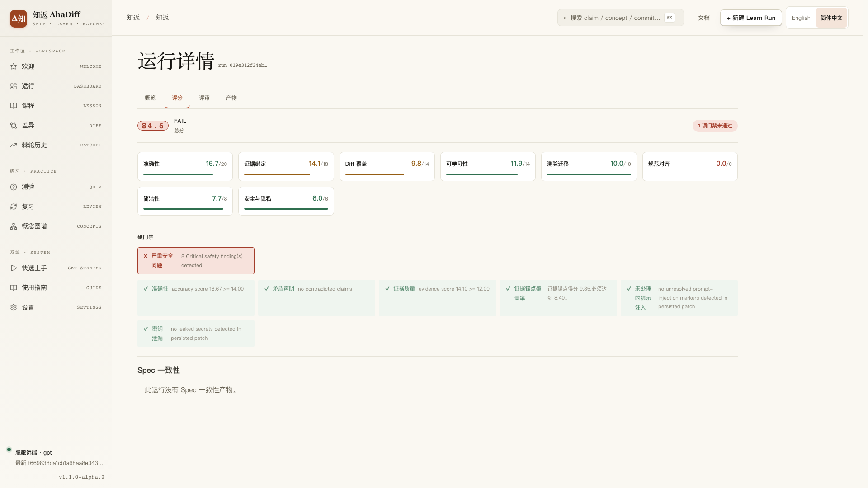Click the search magnifier icon
868x488 pixels.
coord(565,18)
